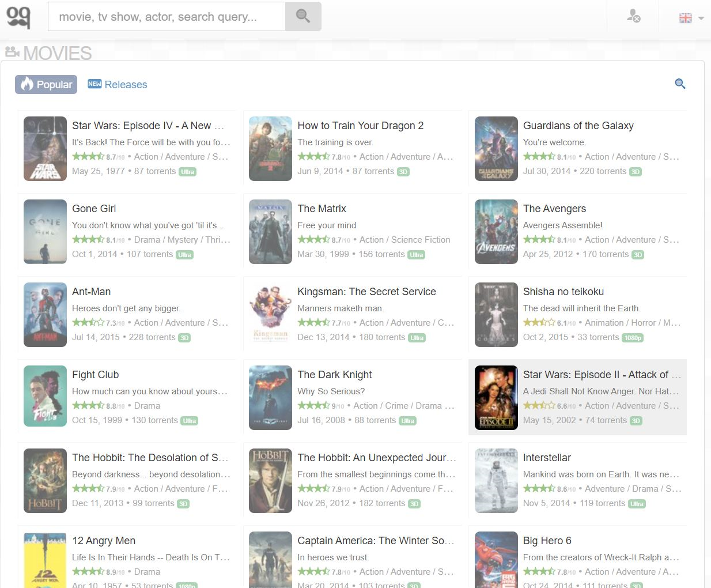This screenshot has height=588, width=711.
Task: Open Kingsman poster thumbnail
Action: tap(270, 315)
